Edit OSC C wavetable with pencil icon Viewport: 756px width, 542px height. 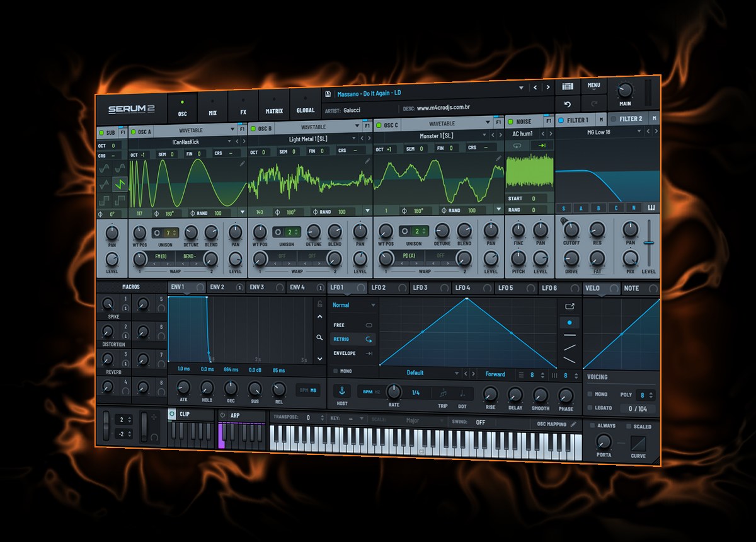point(499,159)
